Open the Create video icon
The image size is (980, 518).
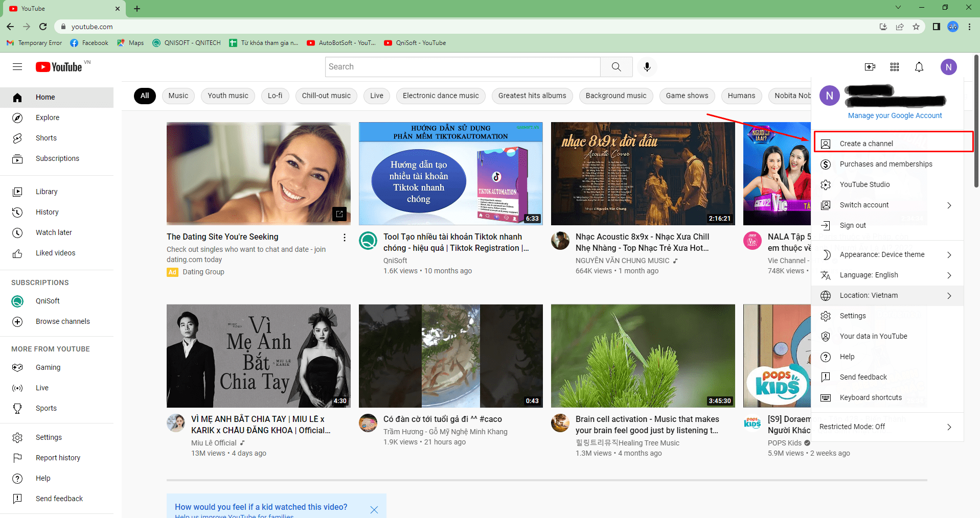point(870,67)
